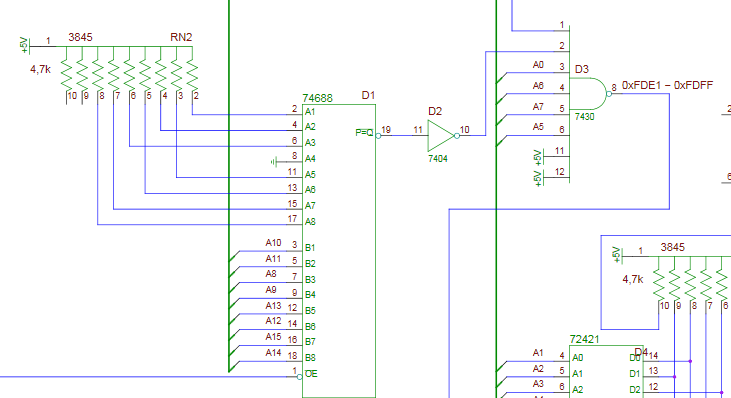
Task: Click the P=Q output pin label
Action: pyautogui.click(x=364, y=133)
